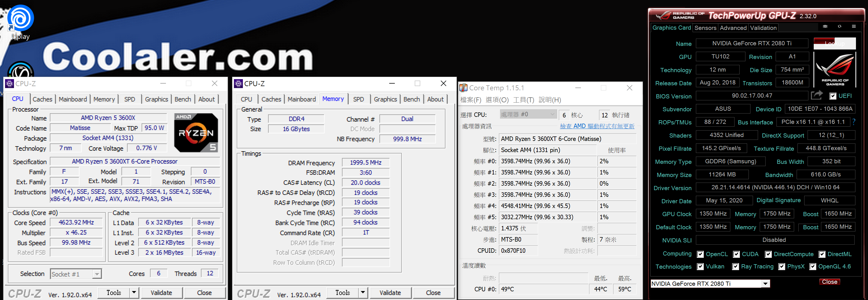Click the CPU-Z title bar icon of the left window
The width and height of the screenshot is (868, 300).
pos(10,84)
